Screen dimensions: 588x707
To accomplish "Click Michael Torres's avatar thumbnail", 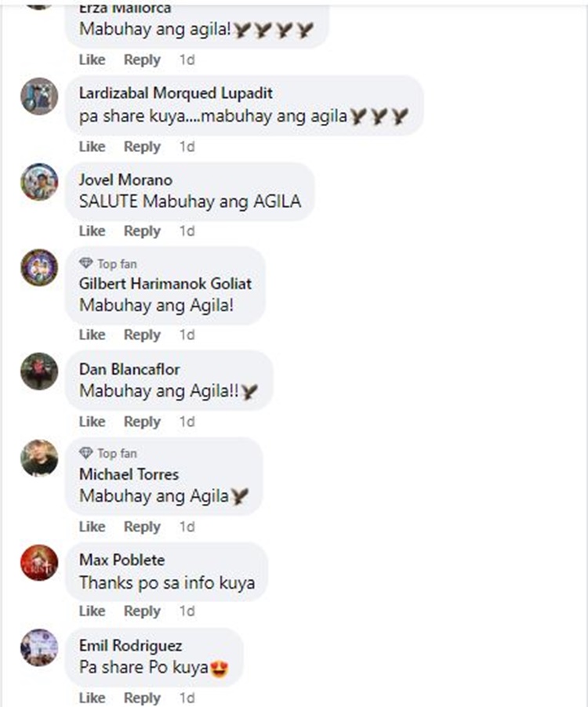I will 39,458.
